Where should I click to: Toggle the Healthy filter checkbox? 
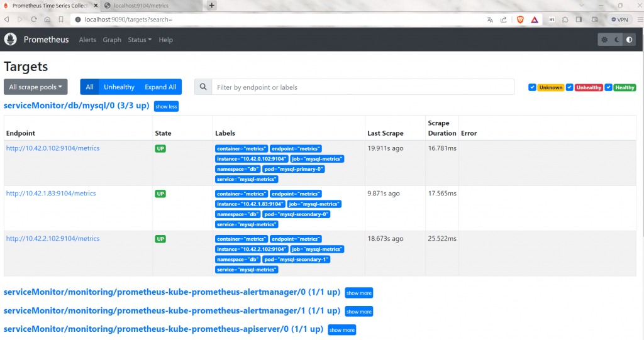[608, 87]
